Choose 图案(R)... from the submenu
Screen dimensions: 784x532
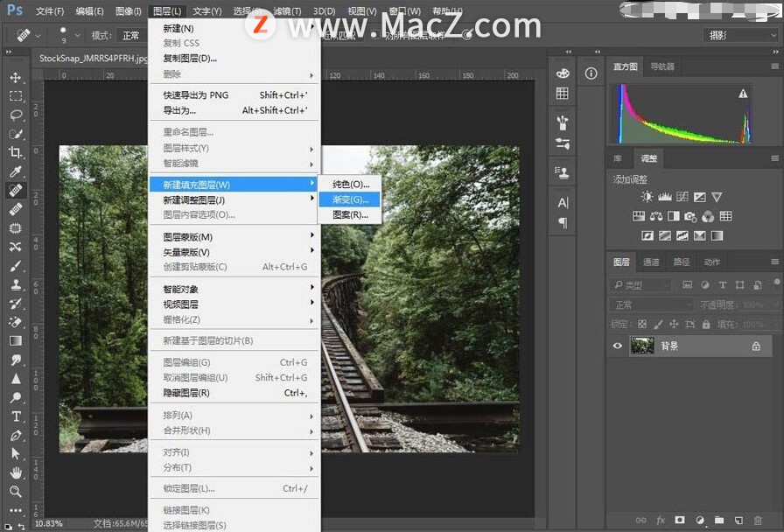tap(349, 215)
